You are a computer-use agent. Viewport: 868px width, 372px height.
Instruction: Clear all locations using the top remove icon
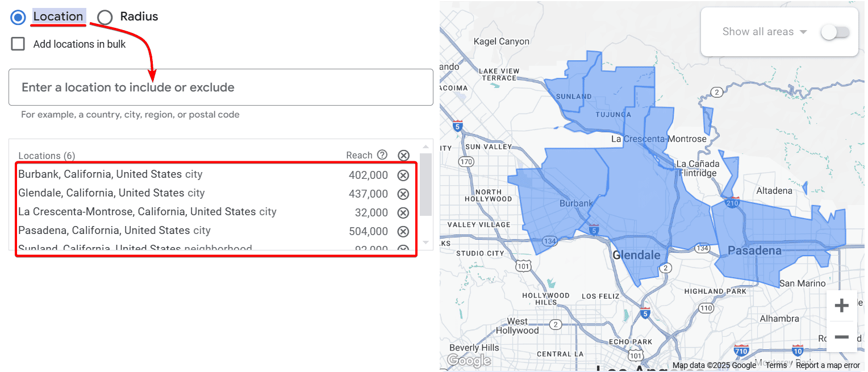403,155
